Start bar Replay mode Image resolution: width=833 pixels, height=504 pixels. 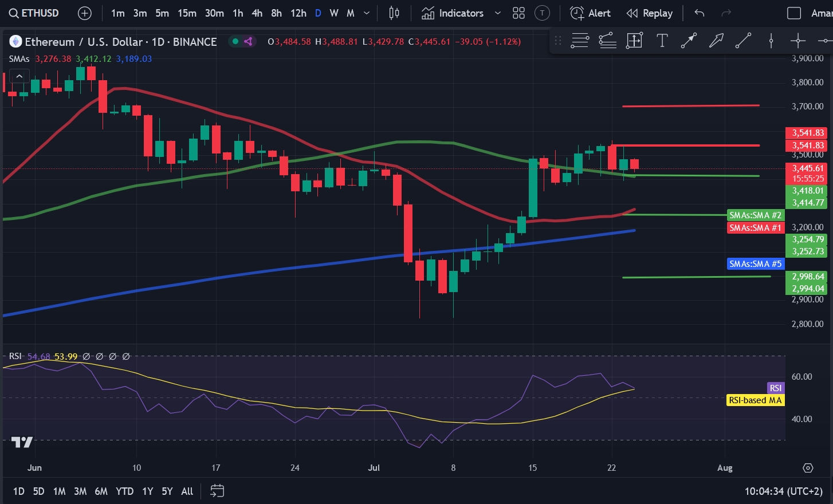(x=650, y=13)
